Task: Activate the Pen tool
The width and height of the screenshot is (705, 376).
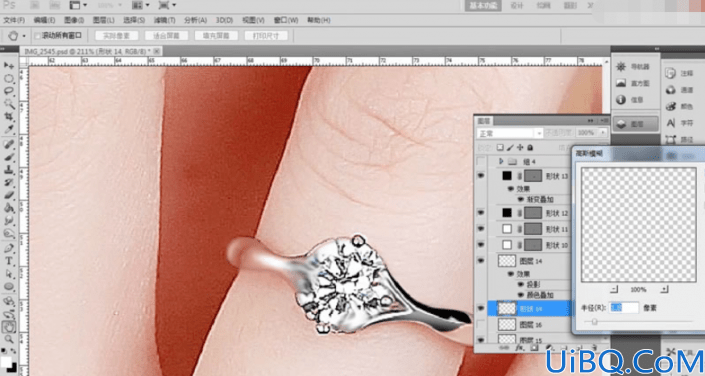Action: 9,248
